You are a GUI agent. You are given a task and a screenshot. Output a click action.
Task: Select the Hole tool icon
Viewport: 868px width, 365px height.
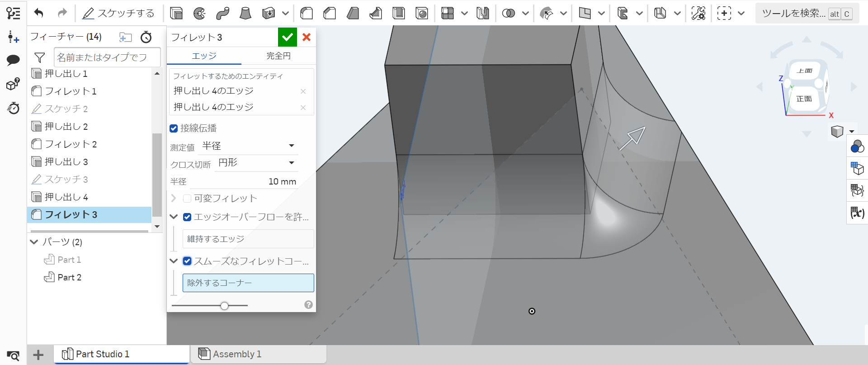pyautogui.click(x=422, y=14)
